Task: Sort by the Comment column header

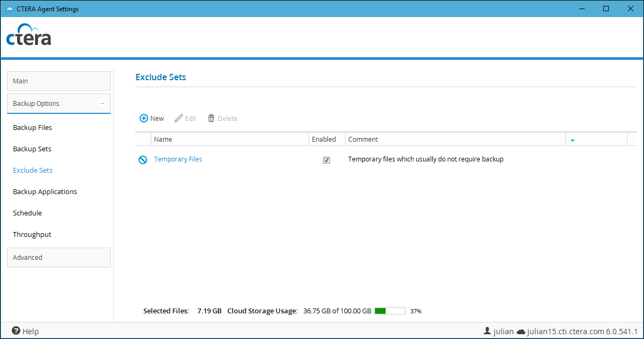Action: 456,139
